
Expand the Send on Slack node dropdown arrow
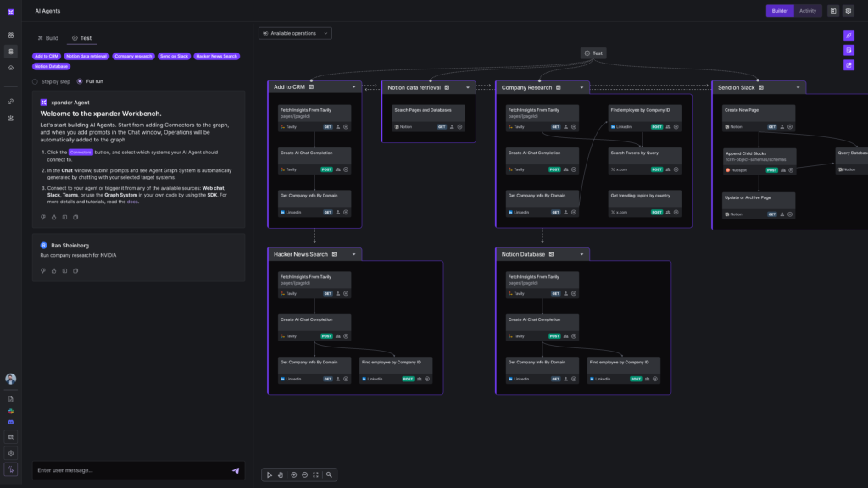pos(798,87)
